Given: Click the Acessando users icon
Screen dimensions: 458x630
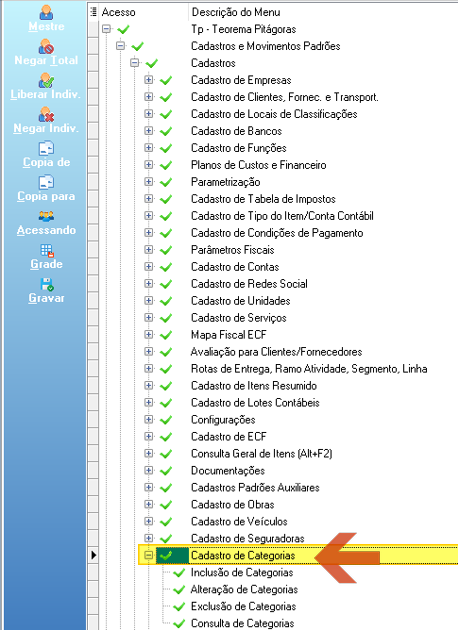Looking at the screenshot, I should coord(46,217).
